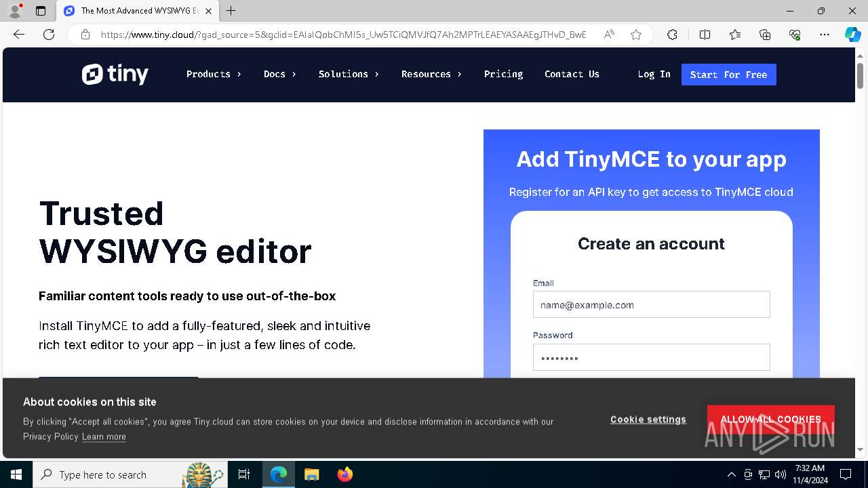This screenshot has width=868, height=488.
Task: Click the page vertical scrollbar thumb
Action: click(x=860, y=75)
